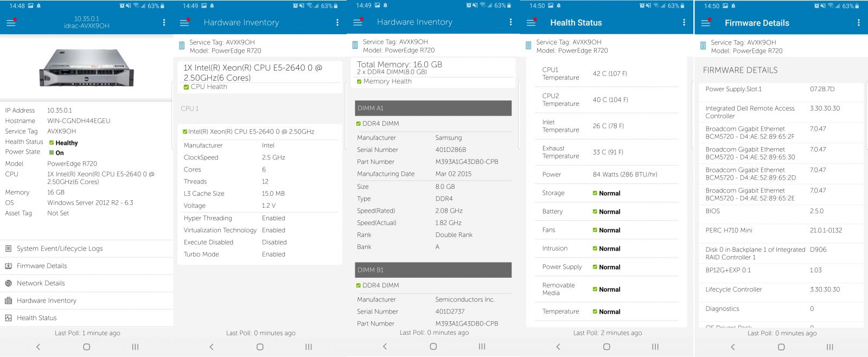Tap Service Tag document icon on Firmware Details screen

point(704,47)
